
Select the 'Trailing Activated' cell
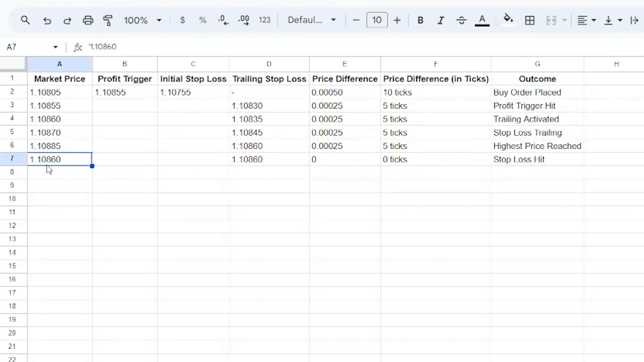pos(538,119)
